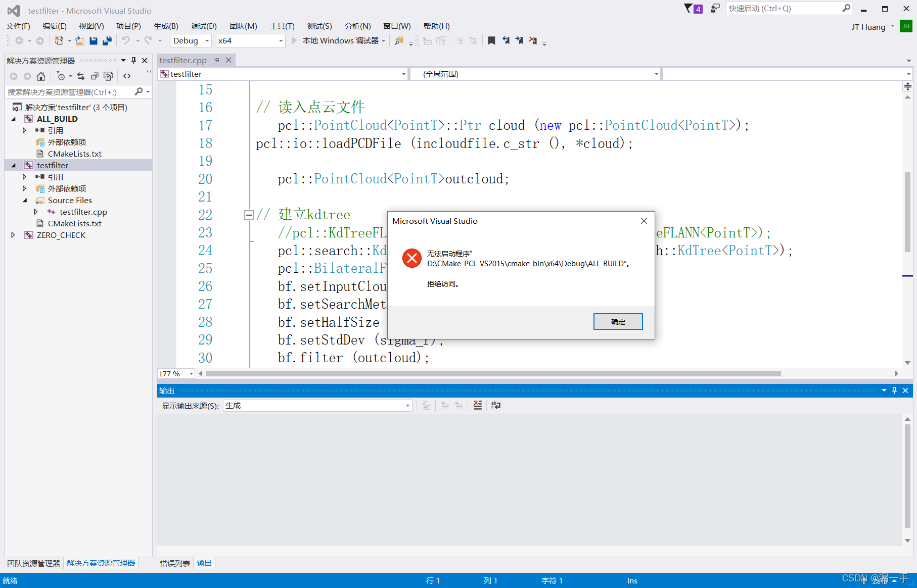Click the editor split-window handle
Image resolution: width=917 pixels, height=588 pixels.
click(907, 86)
